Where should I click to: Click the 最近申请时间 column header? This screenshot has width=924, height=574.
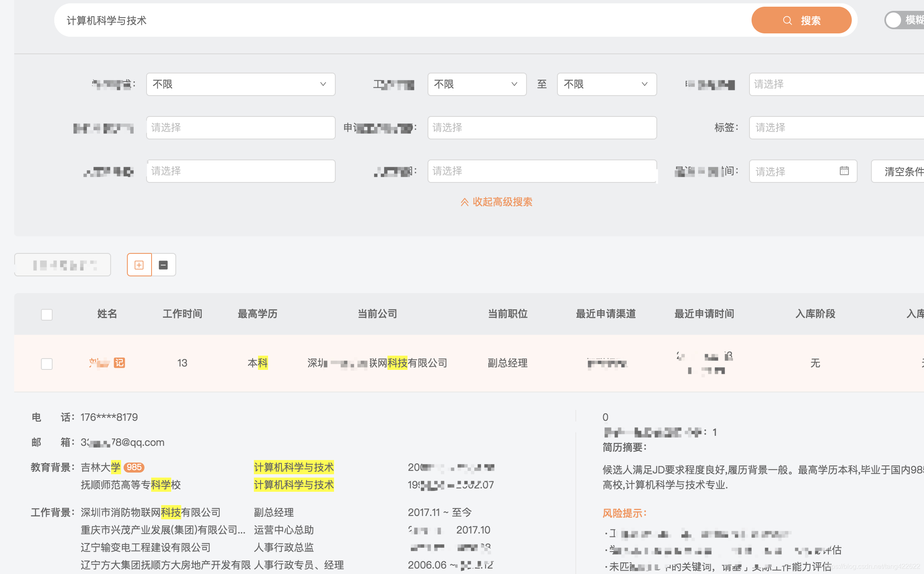pos(704,314)
